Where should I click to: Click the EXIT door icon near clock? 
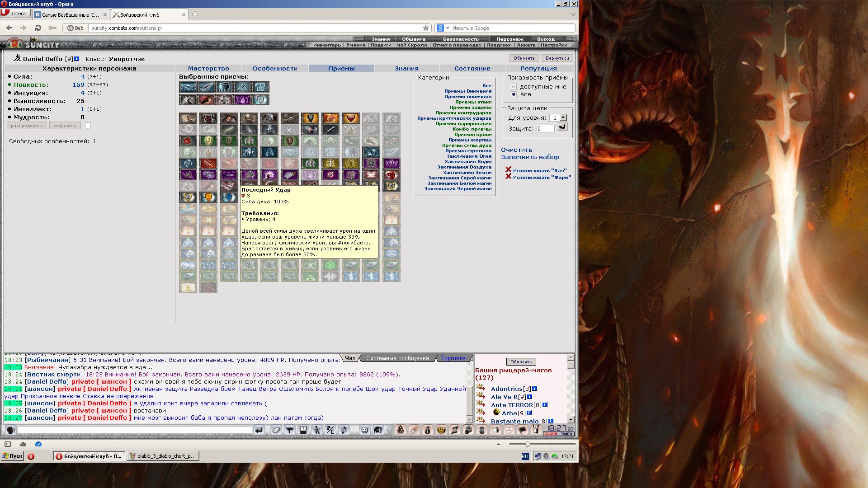click(x=536, y=430)
